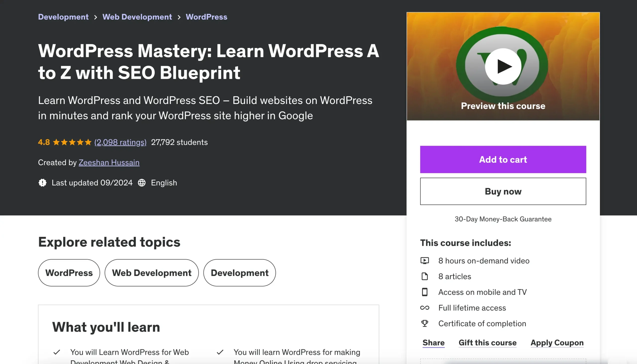Play the course preview video
The height and width of the screenshot is (364, 637).
pyautogui.click(x=503, y=66)
